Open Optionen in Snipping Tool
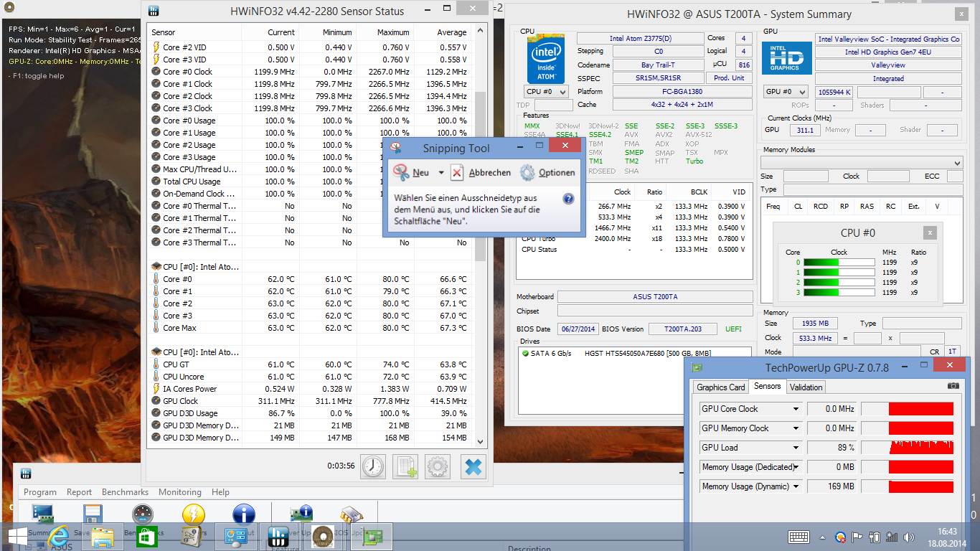The image size is (980, 551). (x=547, y=173)
